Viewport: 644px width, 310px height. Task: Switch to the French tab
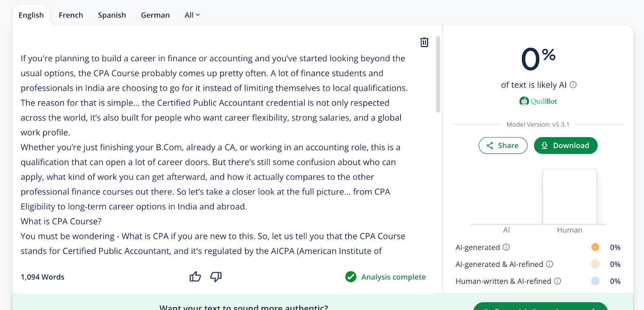[x=71, y=15]
